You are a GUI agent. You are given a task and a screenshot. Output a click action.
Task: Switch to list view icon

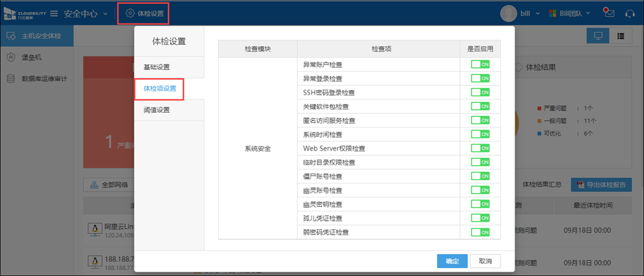pyautogui.click(x=621, y=36)
